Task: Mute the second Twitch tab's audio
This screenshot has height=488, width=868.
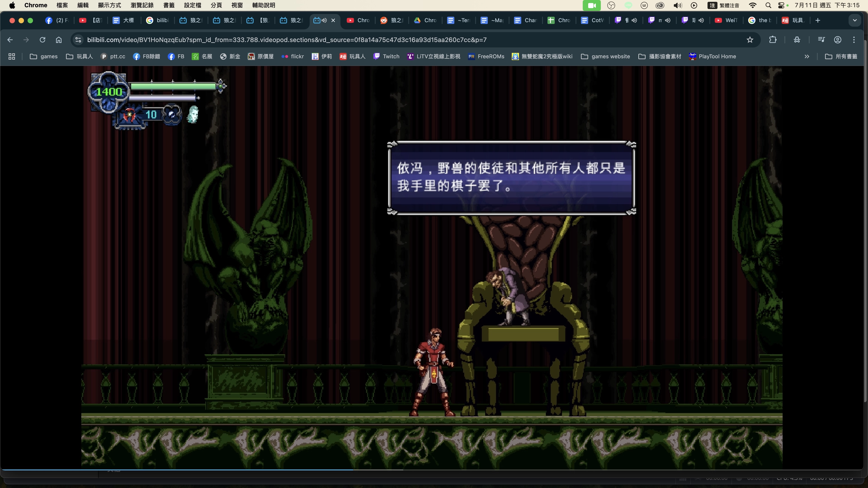Action: coord(668,20)
